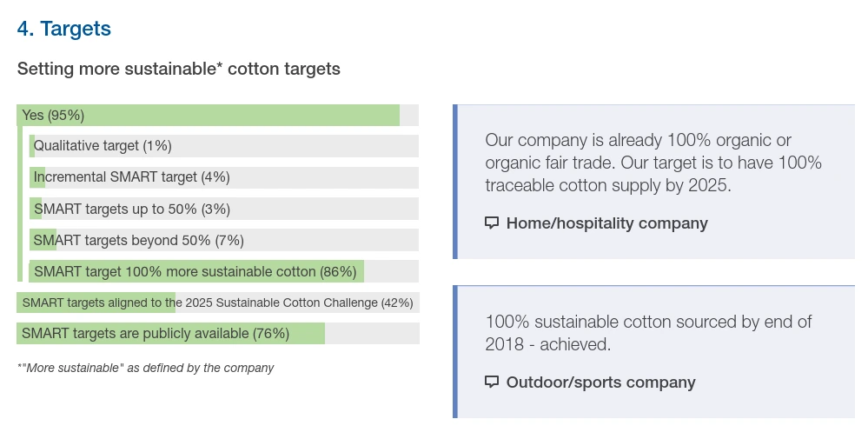This screenshot has width=868, height=439.
Task: Click the speech bubble icon beside Outdoor/sports company
Action: pyautogui.click(x=492, y=382)
